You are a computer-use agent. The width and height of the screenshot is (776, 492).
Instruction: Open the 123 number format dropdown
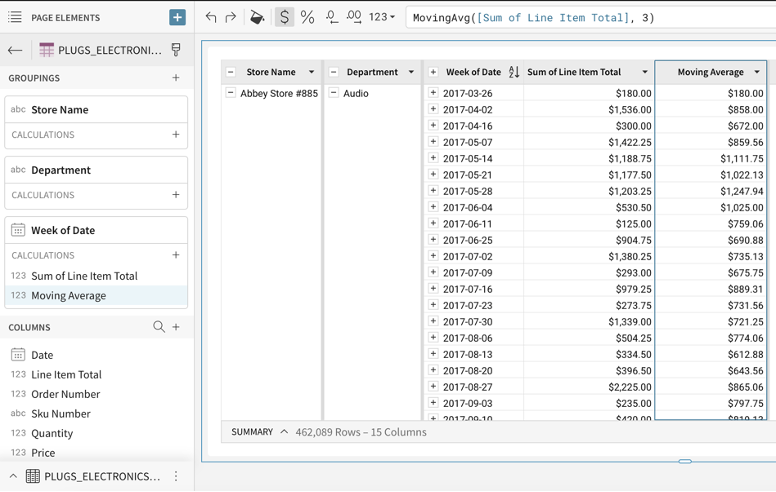pos(381,17)
